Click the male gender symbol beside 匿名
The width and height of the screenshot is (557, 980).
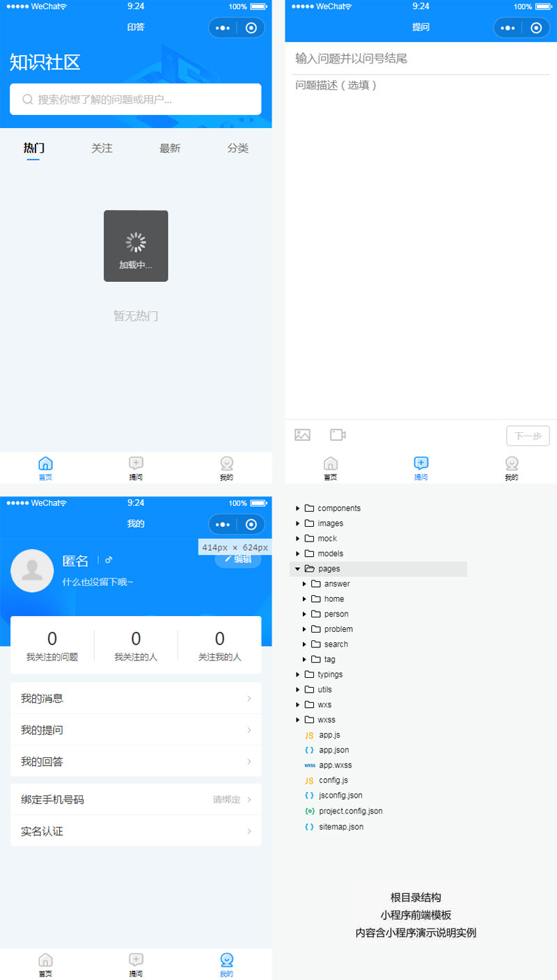pos(109,560)
